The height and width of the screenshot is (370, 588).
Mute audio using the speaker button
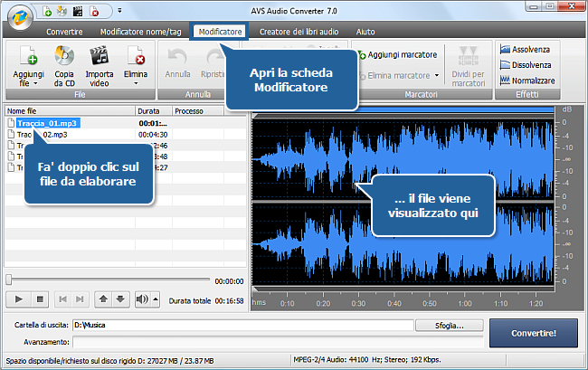pyautogui.click(x=142, y=299)
